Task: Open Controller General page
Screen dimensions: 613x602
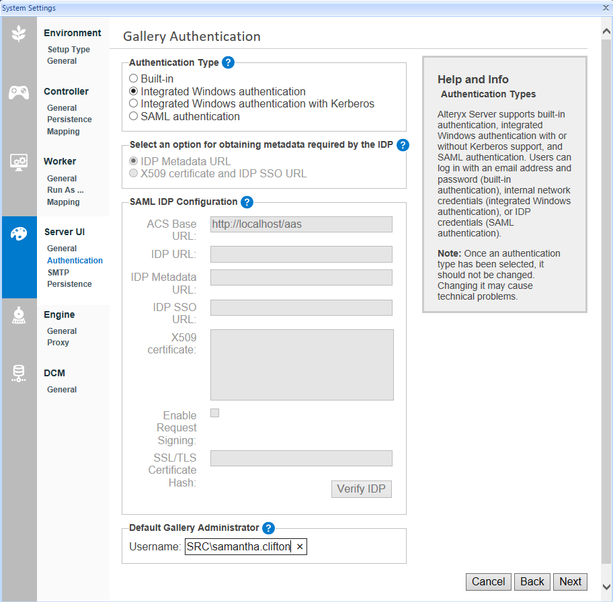Action: [62, 108]
